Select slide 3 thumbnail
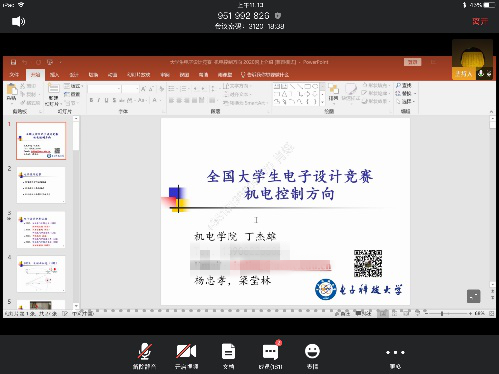The image size is (499, 374). tap(41, 230)
